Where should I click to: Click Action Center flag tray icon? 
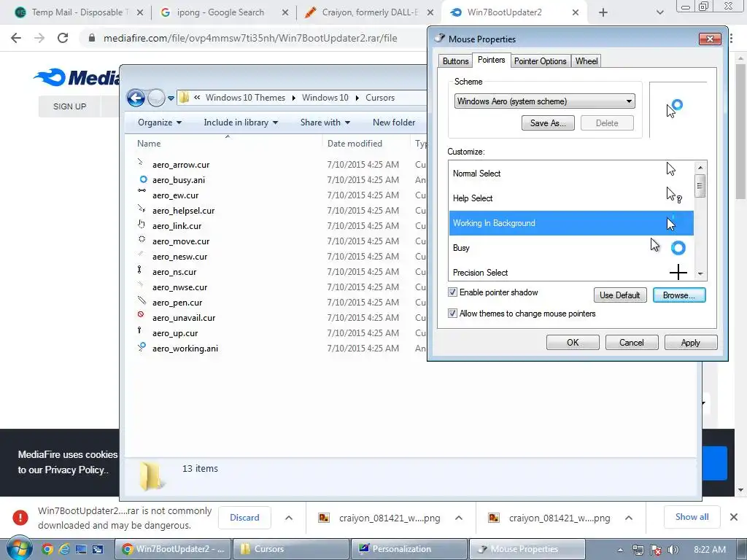tap(656, 550)
